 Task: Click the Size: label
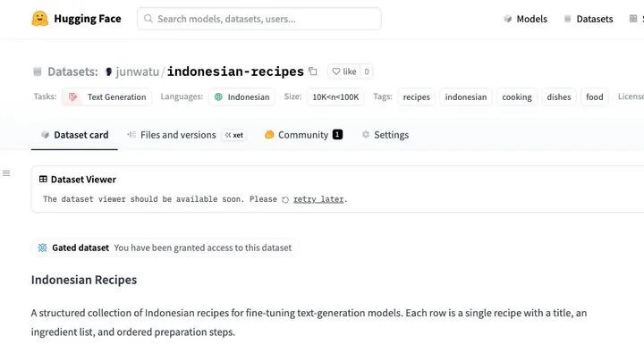pos(292,97)
